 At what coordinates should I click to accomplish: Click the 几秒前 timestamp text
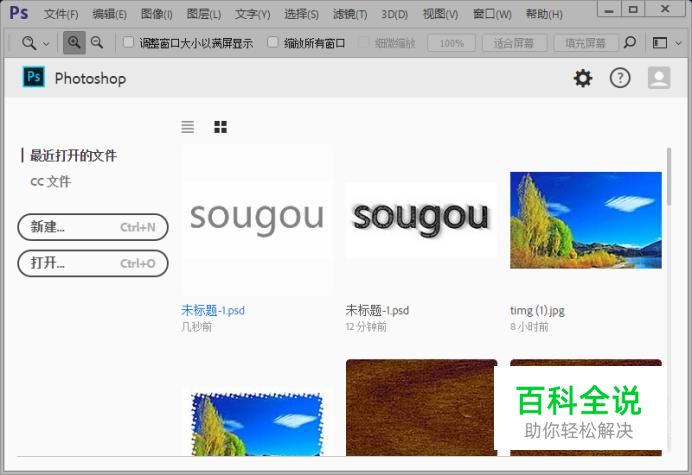click(196, 327)
